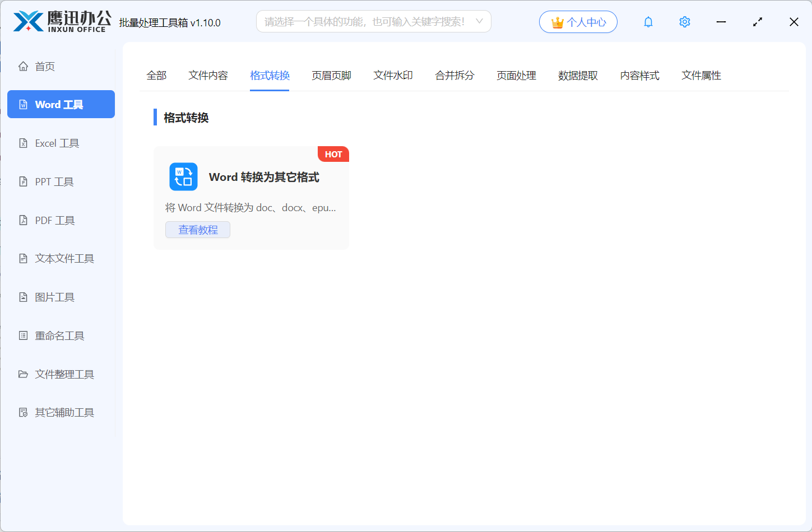The height and width of the screenshot is (532, 812).
Task: Open the notification bell
Action: 648,21
